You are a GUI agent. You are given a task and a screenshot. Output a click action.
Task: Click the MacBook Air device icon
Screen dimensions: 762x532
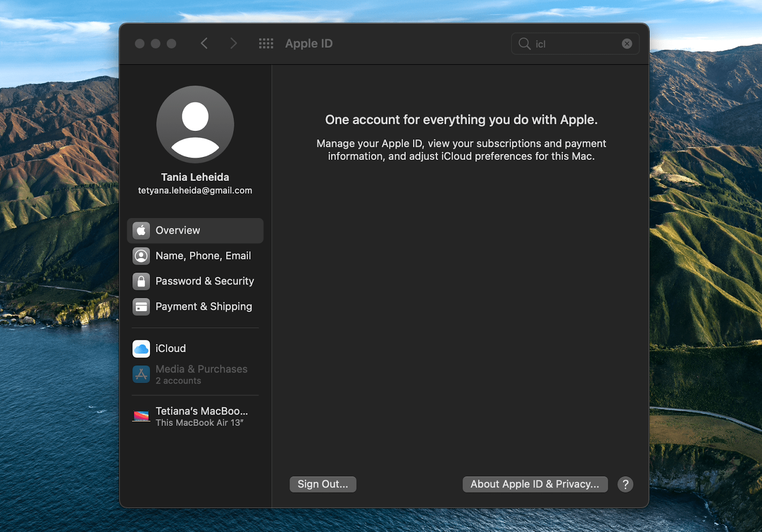tap(141, 416)
